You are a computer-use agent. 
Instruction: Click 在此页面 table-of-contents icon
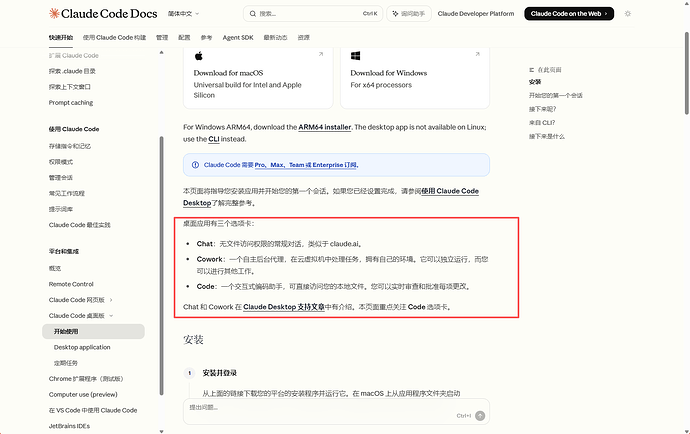[532, 70]
